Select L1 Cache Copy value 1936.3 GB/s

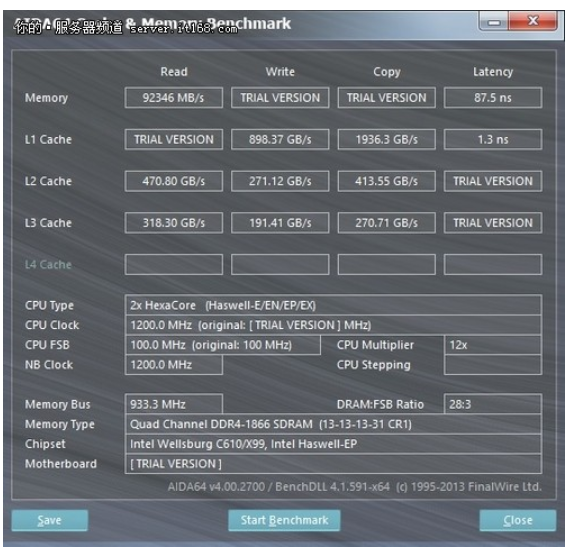(x=387, y=139)
